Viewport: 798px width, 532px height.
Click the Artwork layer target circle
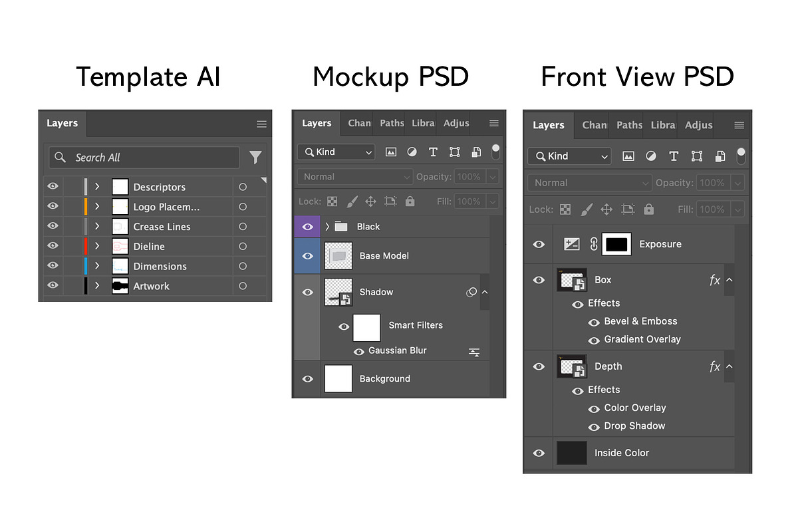pos(243,286)
